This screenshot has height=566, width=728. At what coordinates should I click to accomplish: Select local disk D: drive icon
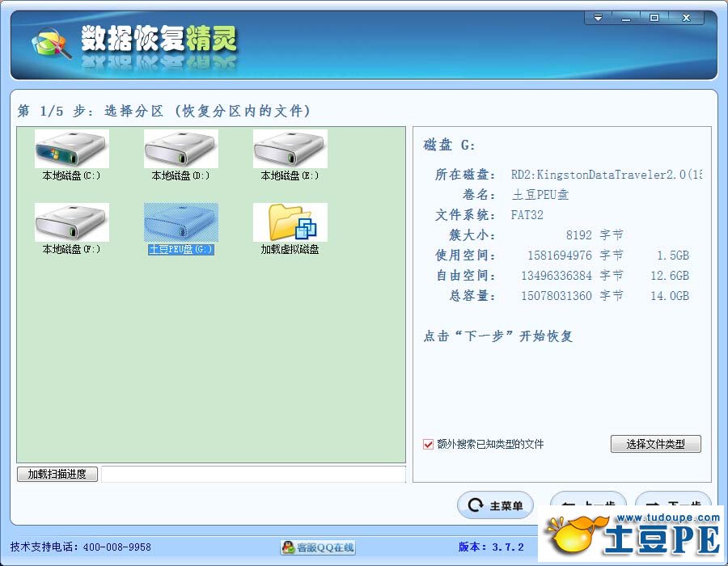point(180,150)
